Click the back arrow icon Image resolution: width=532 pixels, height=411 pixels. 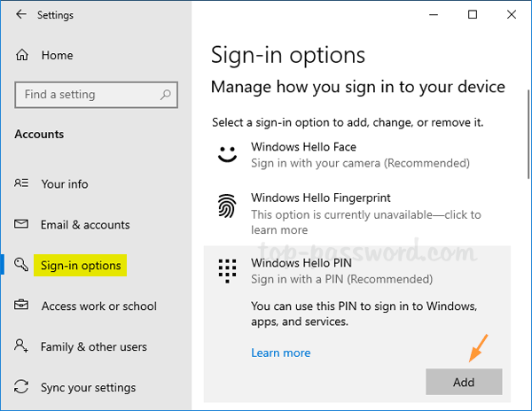pyautogui.click(x=21, y=15)
